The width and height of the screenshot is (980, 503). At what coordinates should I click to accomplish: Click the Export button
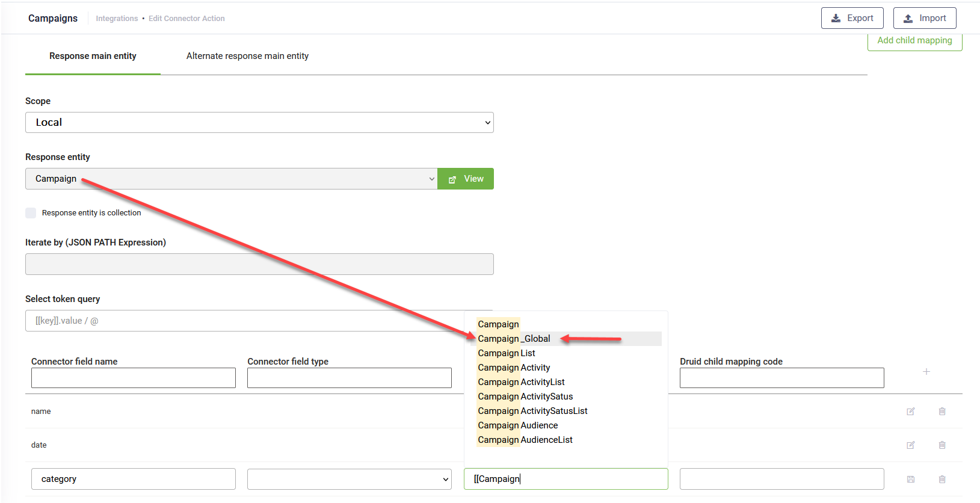[x=852, y=18]
